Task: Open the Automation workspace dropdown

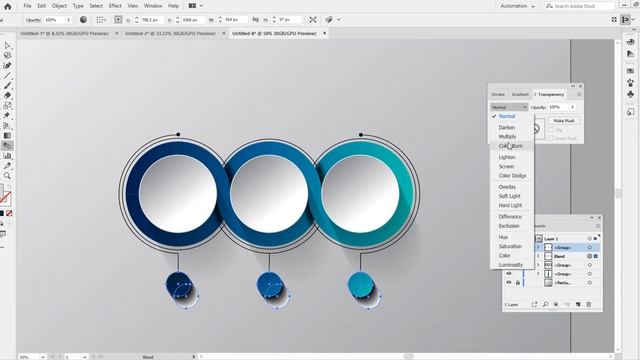Action: (517, 6)
